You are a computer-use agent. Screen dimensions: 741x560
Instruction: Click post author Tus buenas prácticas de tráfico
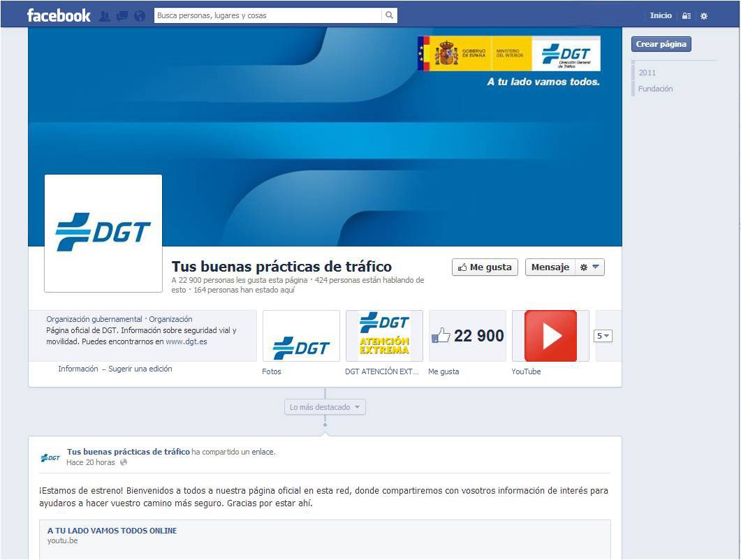click(128, 452)
